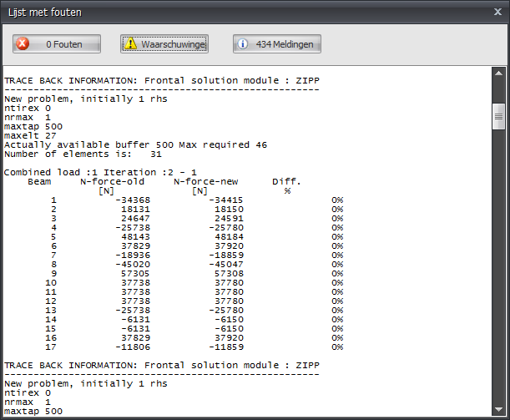Click the second 'TRACE BACK INFORMATION' line
Screen dimensions: 510x420
tap(162, 365)
